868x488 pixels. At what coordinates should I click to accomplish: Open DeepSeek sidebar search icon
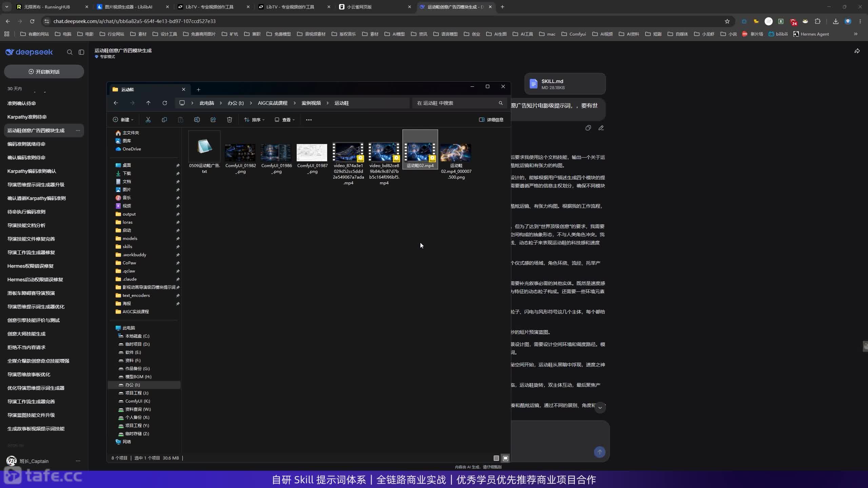tap(70, 52)
